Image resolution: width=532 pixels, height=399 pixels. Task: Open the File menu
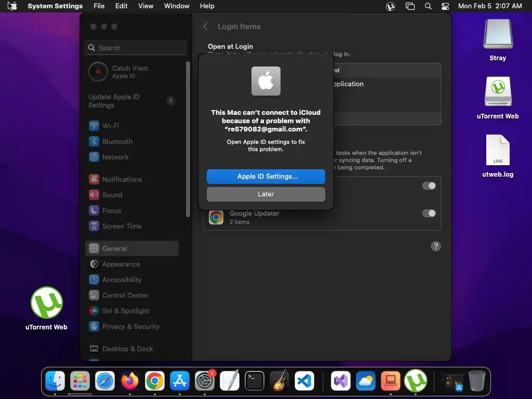[x=99, y=6]
